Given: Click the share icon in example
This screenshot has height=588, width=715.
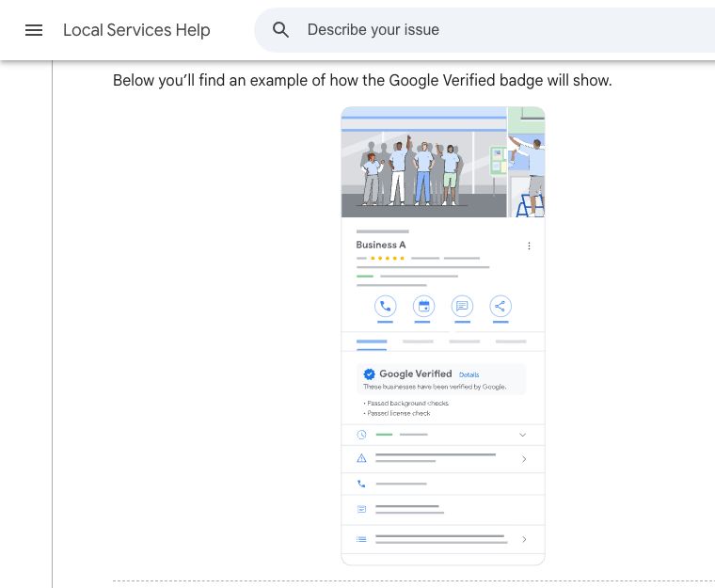Looking at the screenshot, I should pyautogui.click(x=500, y=306).
